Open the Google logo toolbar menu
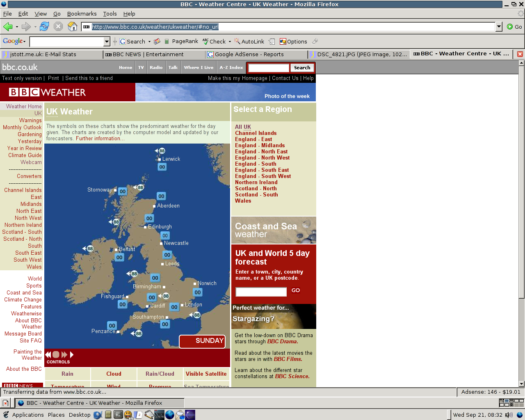Image resolution: width=525 pixels, height=420 pixels. click(x=14, y=41)
